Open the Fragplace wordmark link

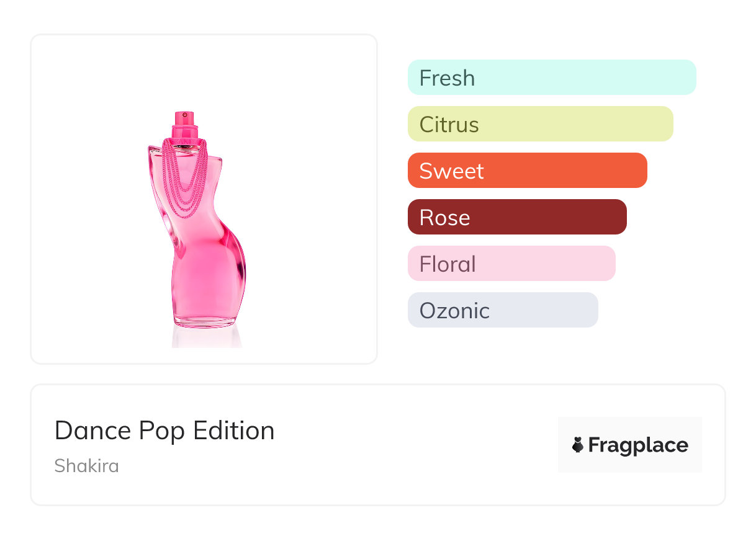[638, 445]
